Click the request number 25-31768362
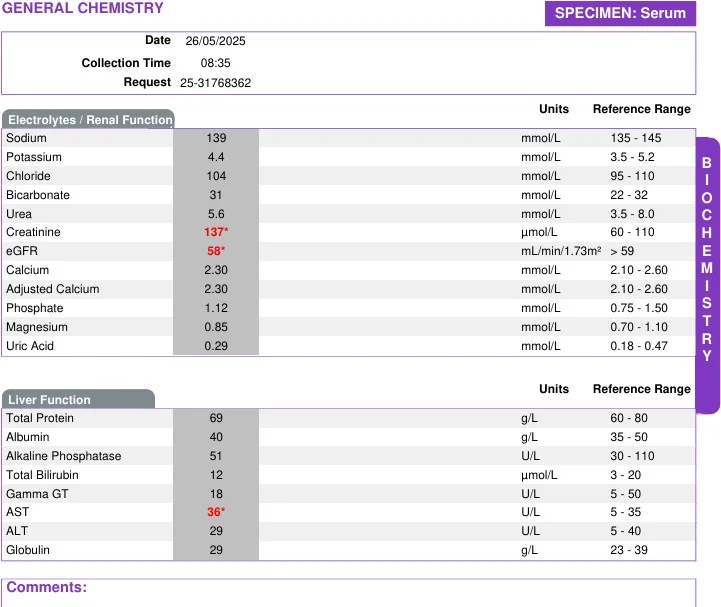This screenshot has height=607, width=721. pyautogui.click(x=215, y=83)
